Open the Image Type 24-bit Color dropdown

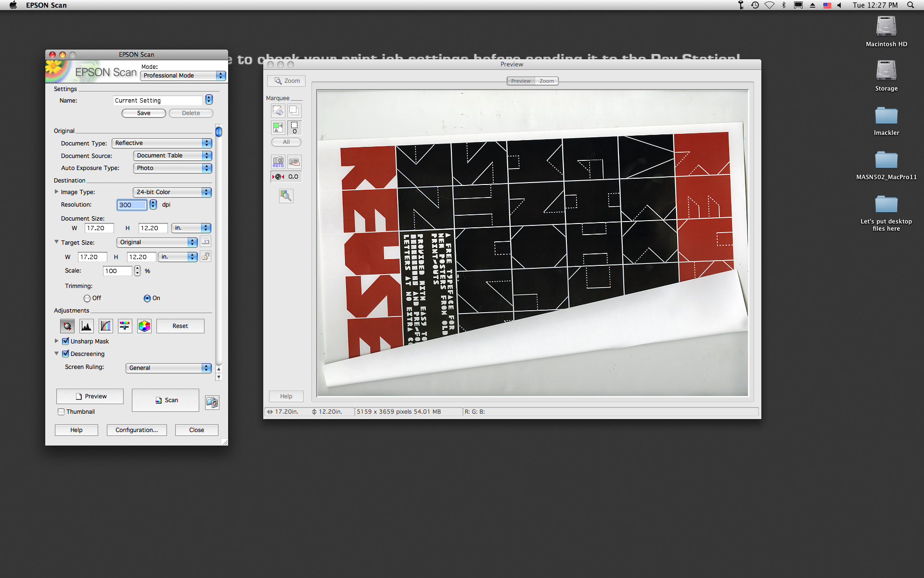point(172,192)
